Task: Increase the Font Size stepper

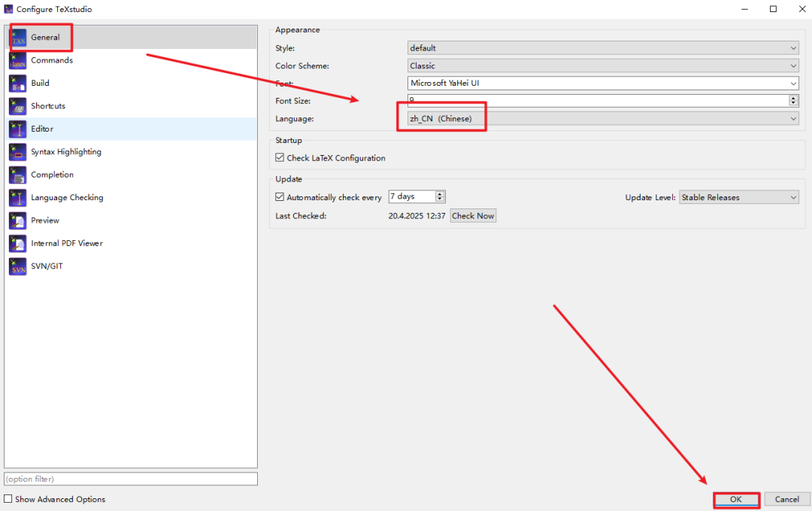Action: pyautogui.click(x=793, y=98)
